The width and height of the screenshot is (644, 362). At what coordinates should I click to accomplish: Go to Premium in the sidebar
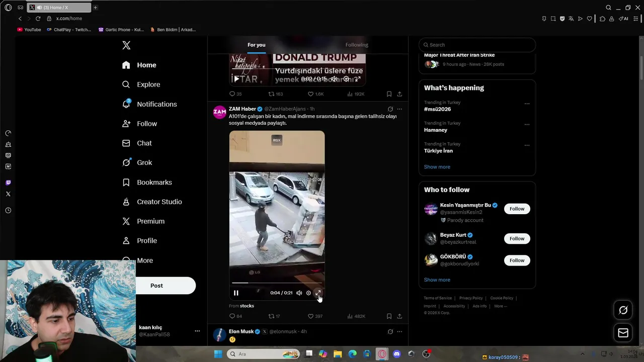coord(143,221)
